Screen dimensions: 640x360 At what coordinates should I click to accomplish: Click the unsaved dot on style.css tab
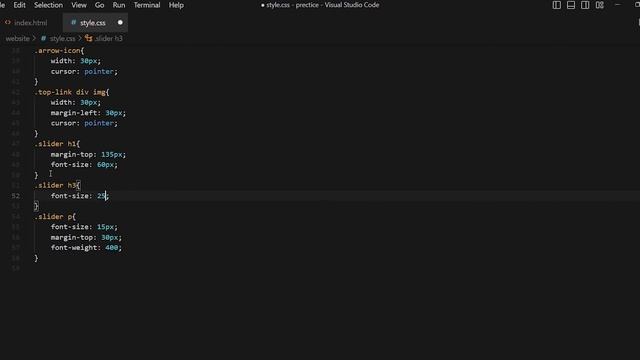120,22
